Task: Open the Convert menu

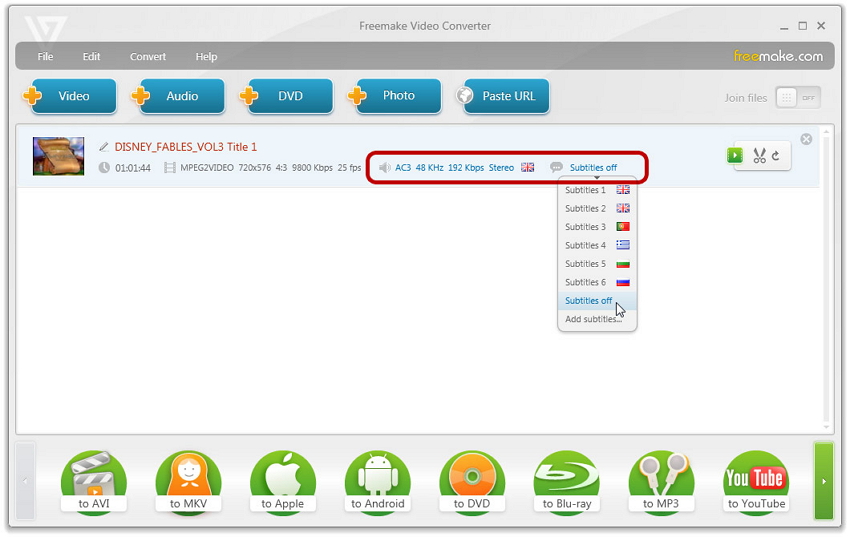Action: [x=148, y=57]
